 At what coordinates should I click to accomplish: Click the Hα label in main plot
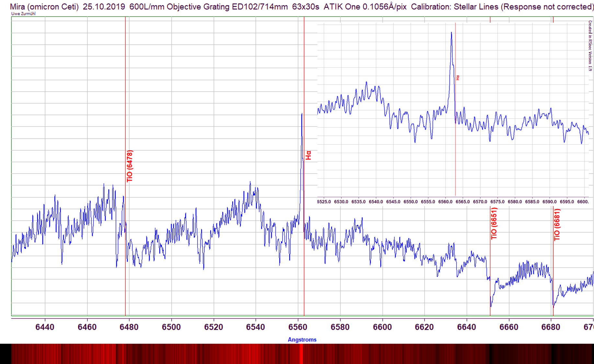[x=308, y=155]
